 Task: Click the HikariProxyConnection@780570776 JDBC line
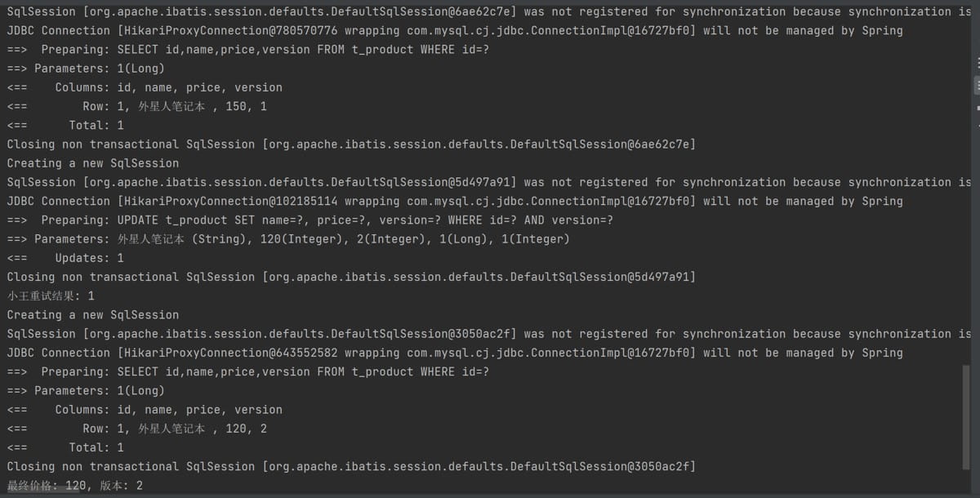pos(454,30)
